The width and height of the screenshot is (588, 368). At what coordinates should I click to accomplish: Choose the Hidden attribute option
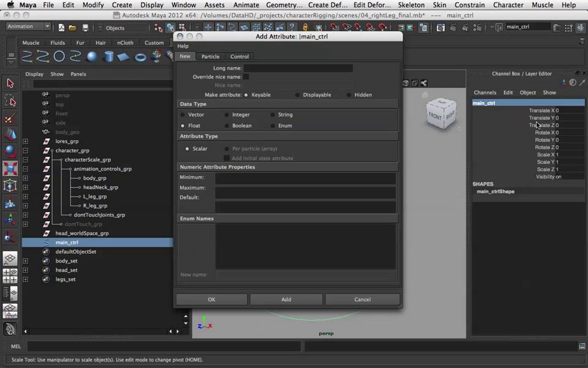(349, 95)
